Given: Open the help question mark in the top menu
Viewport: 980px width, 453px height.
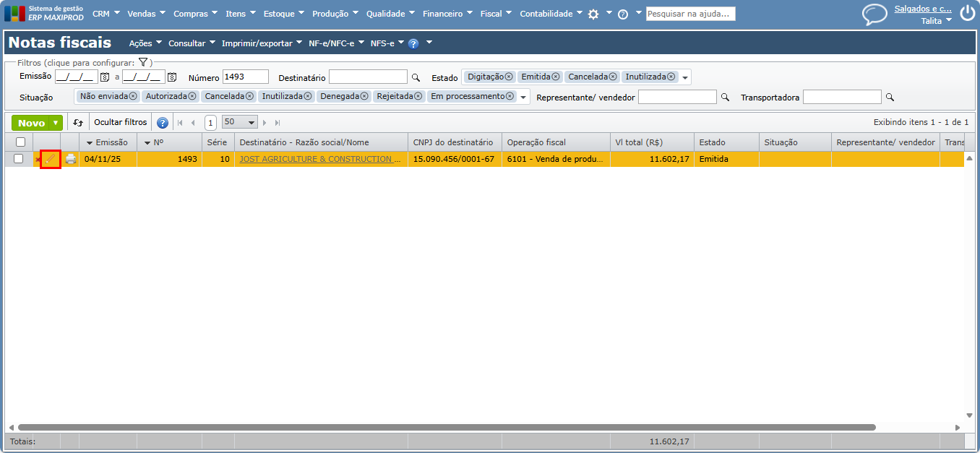Looking at the screenshot, I should [623, 14].
